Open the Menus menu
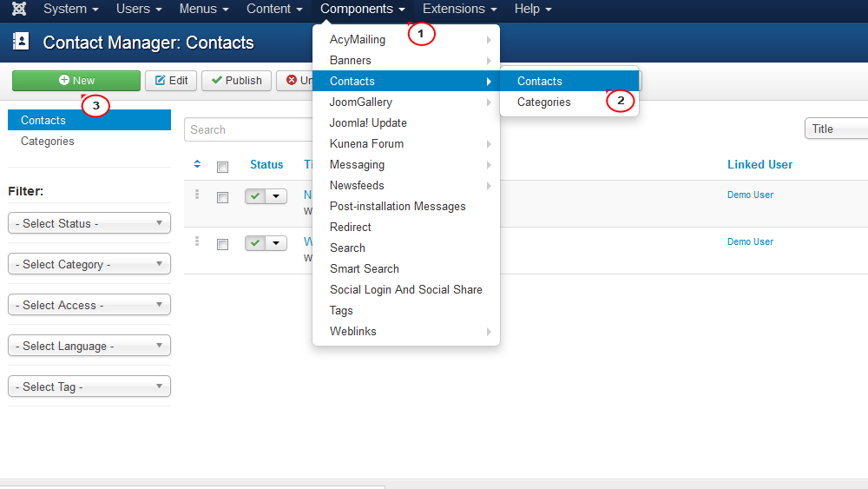Viewport: 868px width, 489px height. 204,9
